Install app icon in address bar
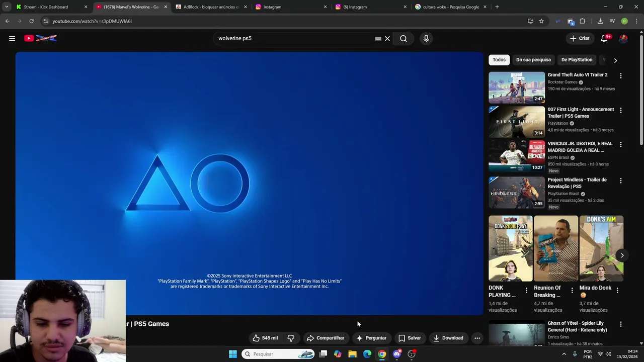Screen dimensions: 644x362 tap(530, 21)
